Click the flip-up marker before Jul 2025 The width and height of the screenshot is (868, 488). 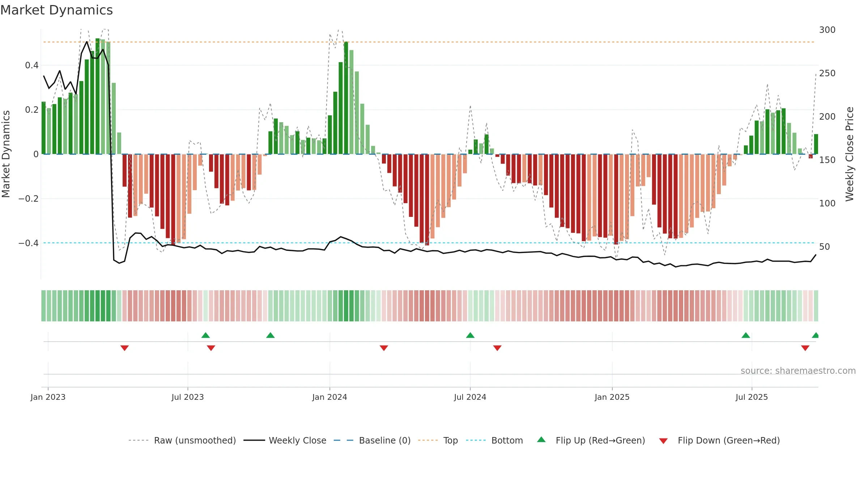coord(746,335)
